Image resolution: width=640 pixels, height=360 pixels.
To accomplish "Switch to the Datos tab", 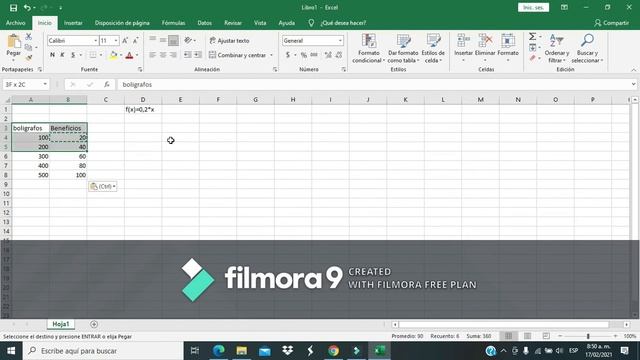I will [x=204, y=23].
